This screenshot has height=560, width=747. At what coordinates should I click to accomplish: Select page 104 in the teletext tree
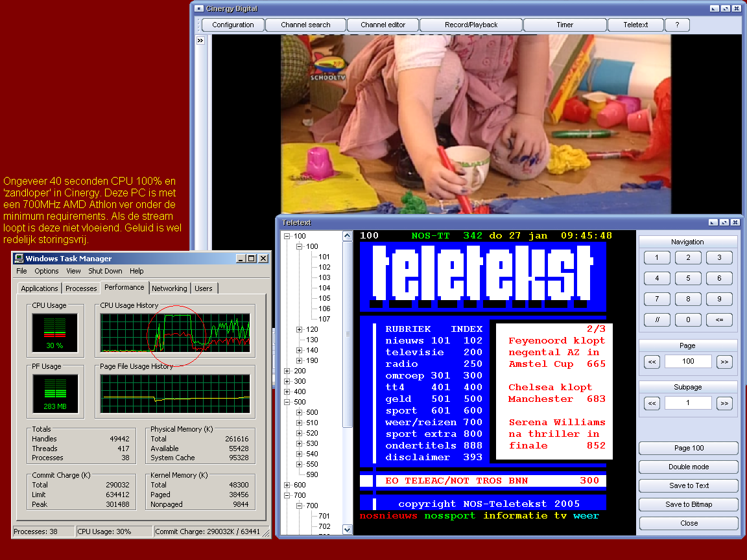click(324, 288)
